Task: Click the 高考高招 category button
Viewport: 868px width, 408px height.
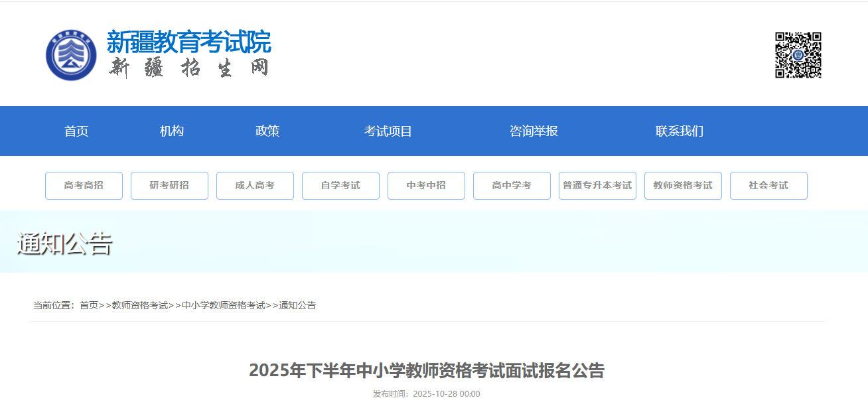Action: (x=84, y=186)
